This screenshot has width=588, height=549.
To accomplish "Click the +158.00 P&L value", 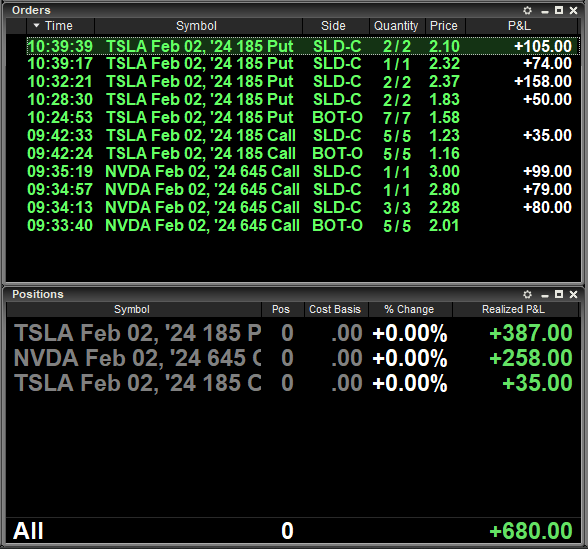I will (x=543, y=81).
